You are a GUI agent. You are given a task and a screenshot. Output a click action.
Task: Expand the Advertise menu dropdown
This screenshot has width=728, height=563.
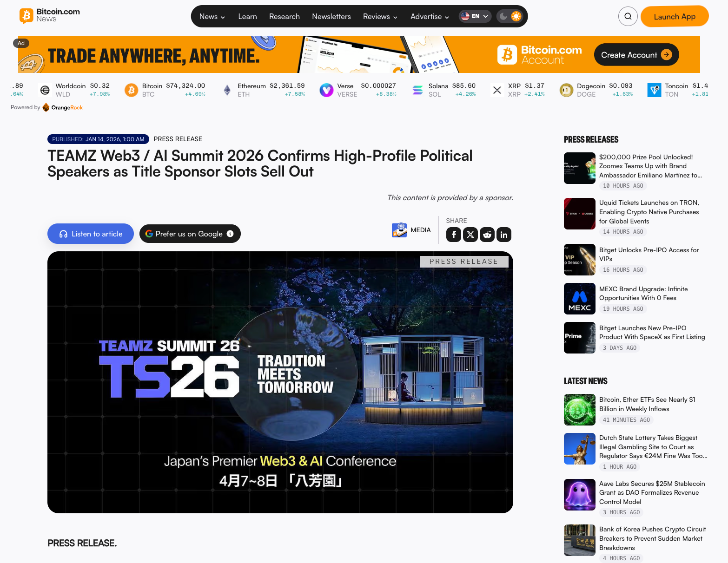[430, 17]
